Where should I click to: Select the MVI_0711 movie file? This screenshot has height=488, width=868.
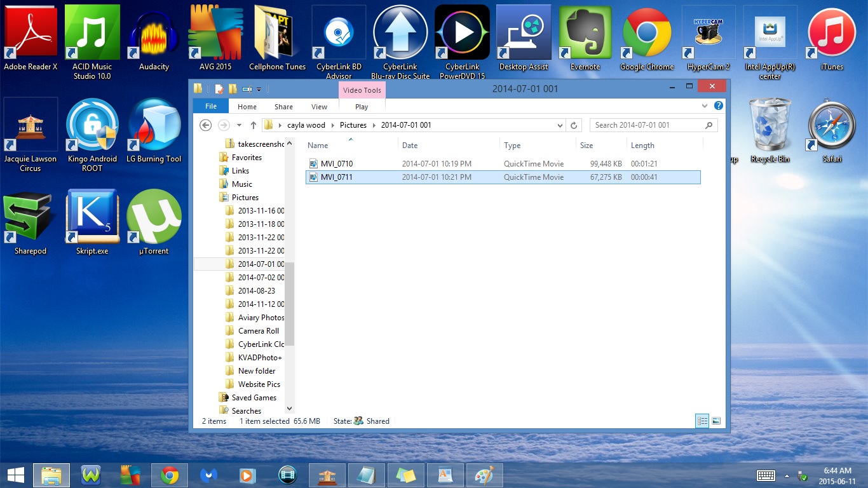pos(503,177)
